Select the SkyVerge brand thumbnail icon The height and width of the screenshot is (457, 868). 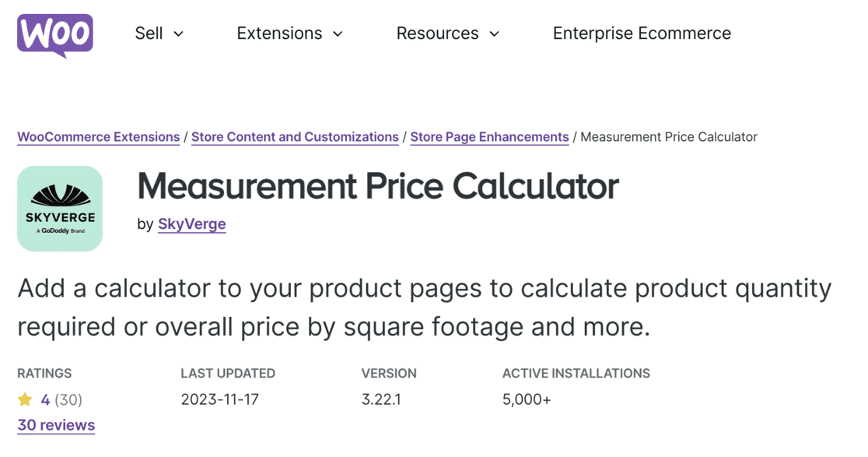pyautogui.click(x=59, y=208)
